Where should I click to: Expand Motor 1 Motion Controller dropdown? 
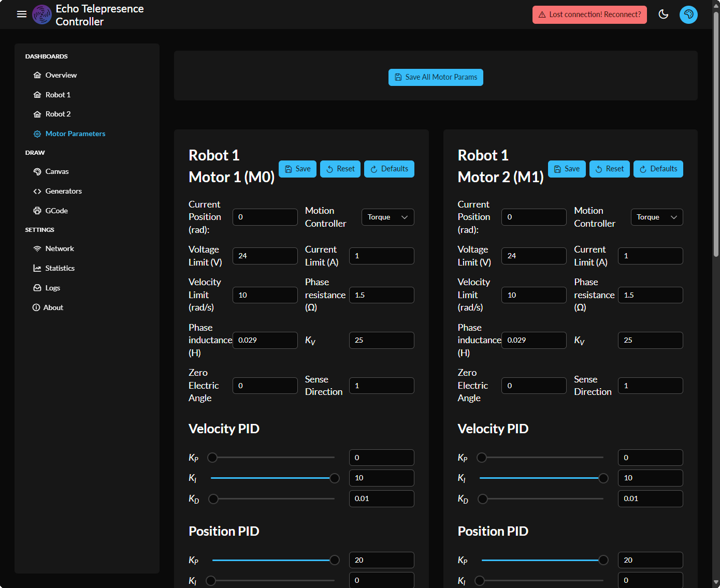coord(387,217)
